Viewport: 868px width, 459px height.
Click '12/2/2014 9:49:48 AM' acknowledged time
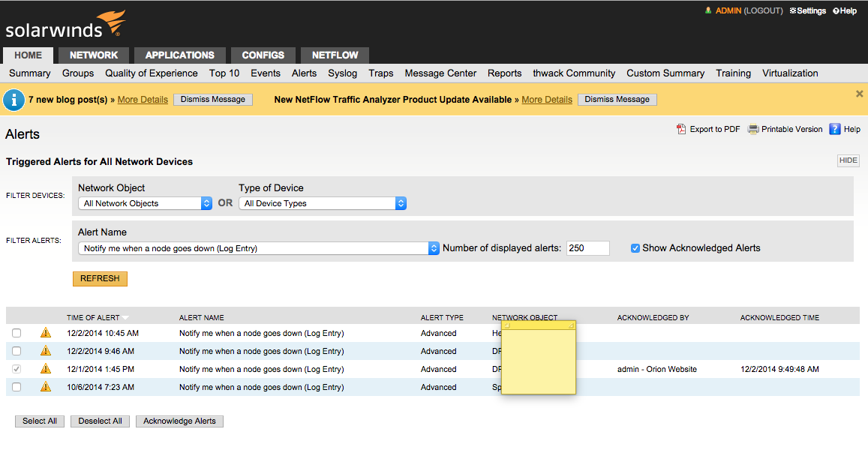click(x=780, y=369)
